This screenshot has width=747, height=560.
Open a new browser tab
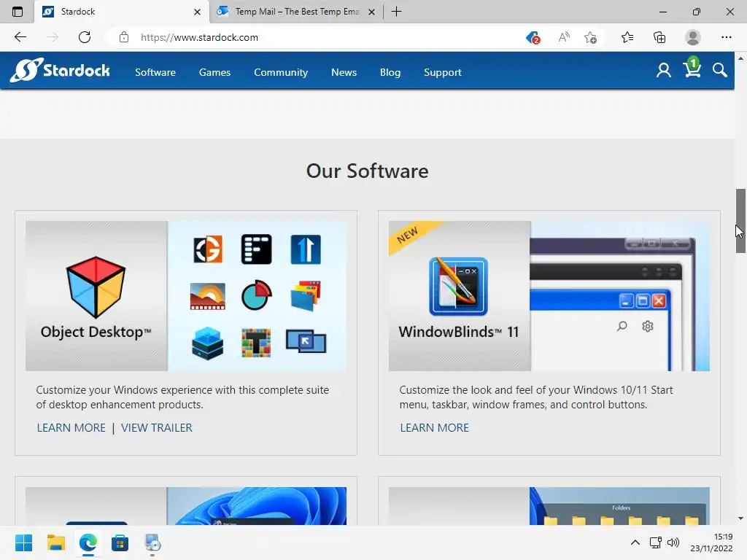click(x=396, y=12)
